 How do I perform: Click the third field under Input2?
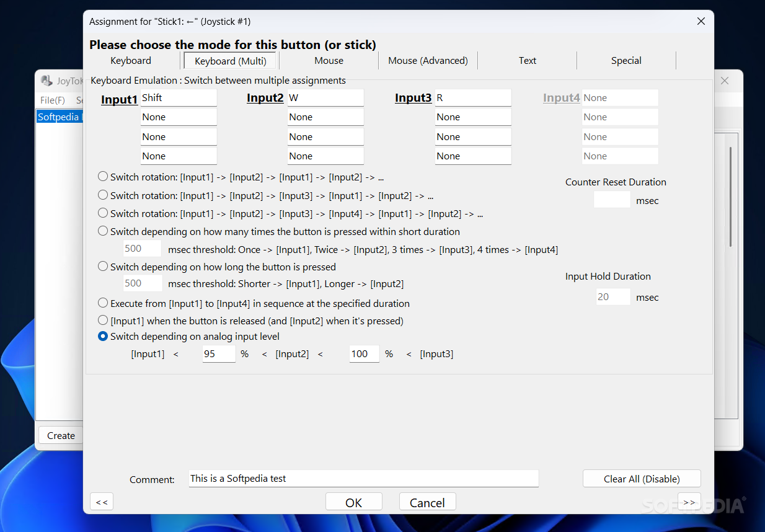[325, 137]
